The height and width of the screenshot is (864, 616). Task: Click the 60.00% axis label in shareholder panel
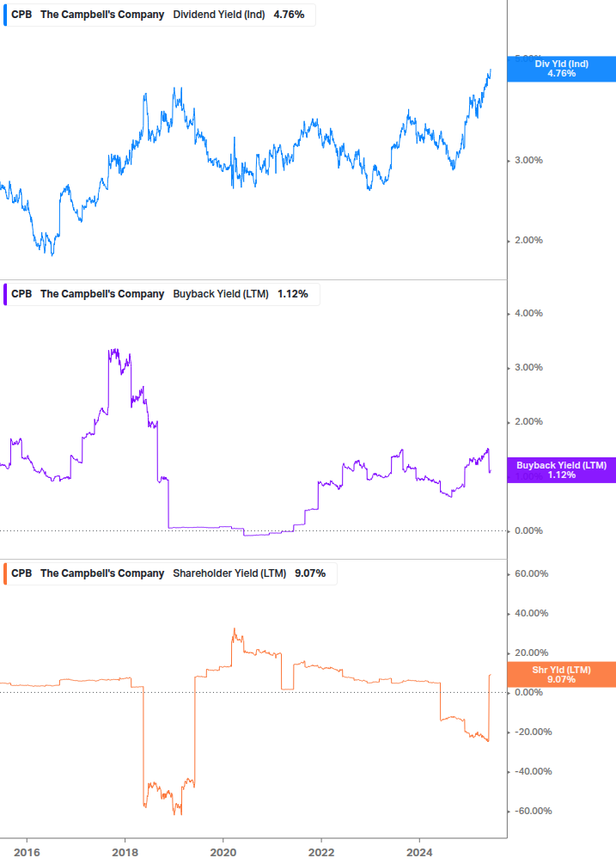click(x=531, y=573)
